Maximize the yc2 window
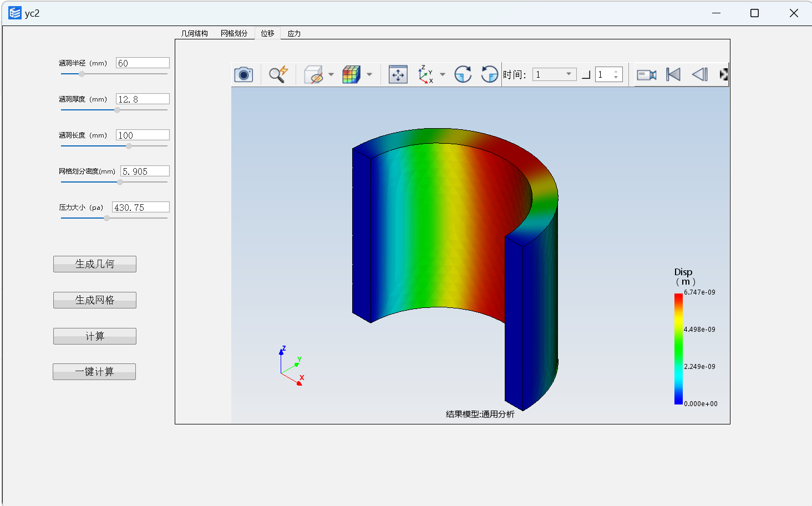Screen dimensions: 812x506 coord(754,13)
